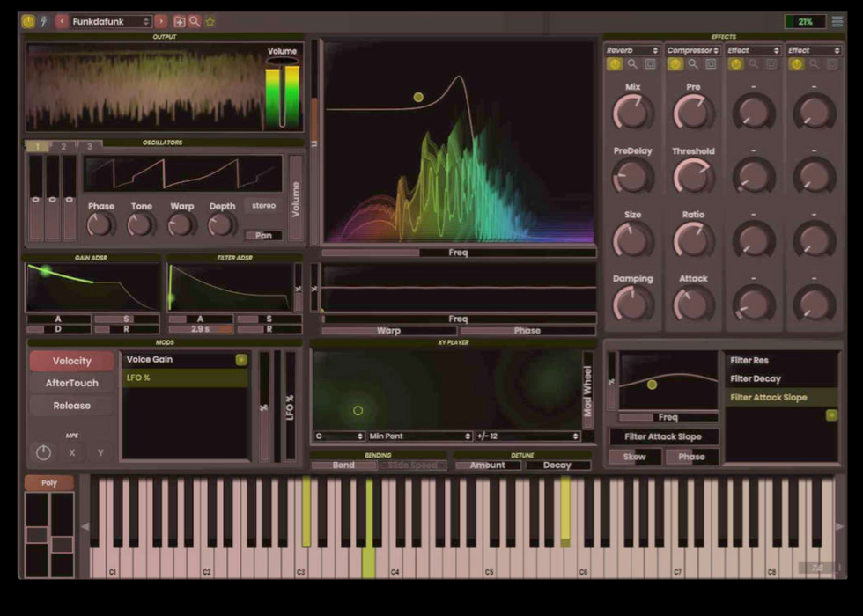Open the preset search magnifier icon
This screenshot has width=863, height=616.
click(x=195, y=21)
